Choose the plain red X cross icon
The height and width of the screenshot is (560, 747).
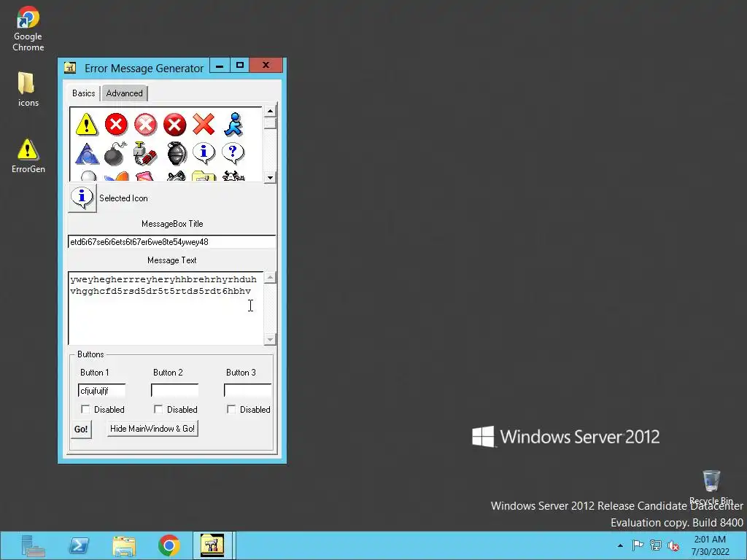(204, 125)
